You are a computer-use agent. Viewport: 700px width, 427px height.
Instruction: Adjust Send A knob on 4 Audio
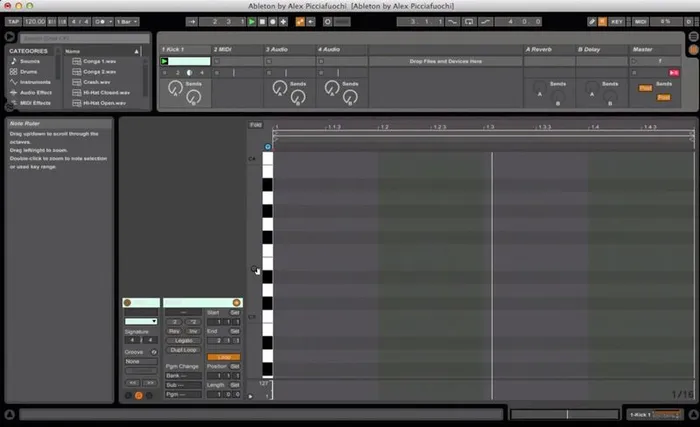(x=332, y=88)
